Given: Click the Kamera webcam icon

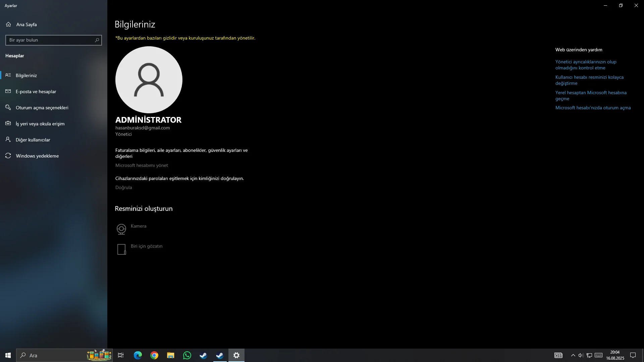Looking at the screenshot, I should [121, 229].
